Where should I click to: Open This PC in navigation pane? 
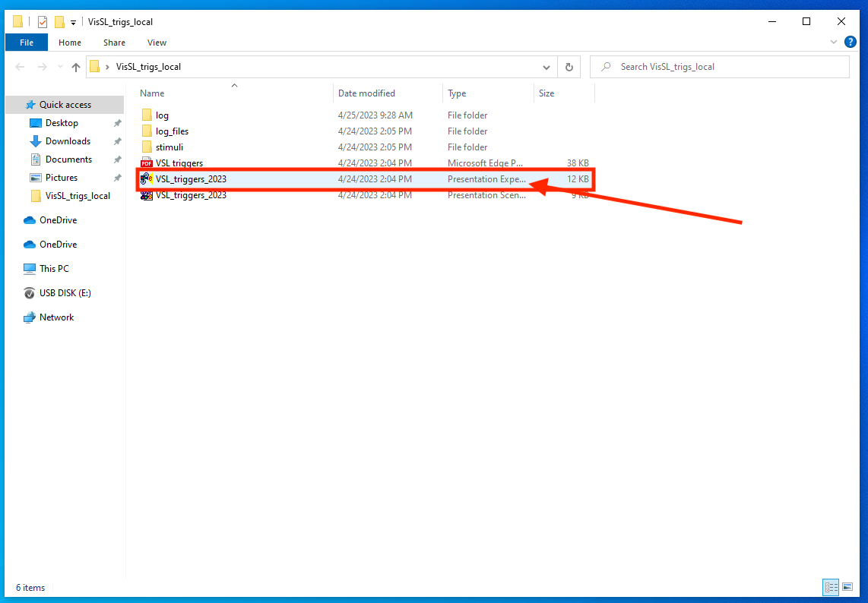(54, 269)
